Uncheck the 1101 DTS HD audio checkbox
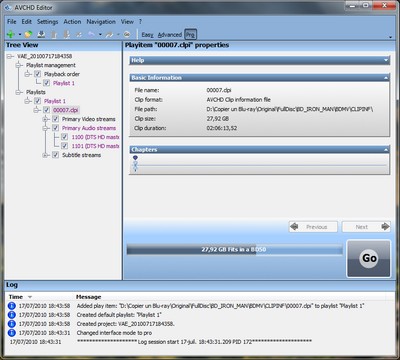Image resolution: width=400 pixels, height=360 pixels. click(x=64, y=146)
